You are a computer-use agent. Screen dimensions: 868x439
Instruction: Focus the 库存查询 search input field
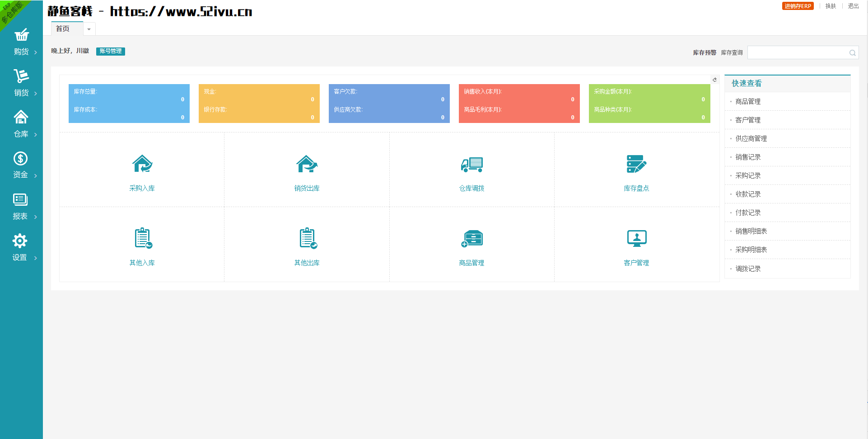pyautogui.click(x=798, y=53)
